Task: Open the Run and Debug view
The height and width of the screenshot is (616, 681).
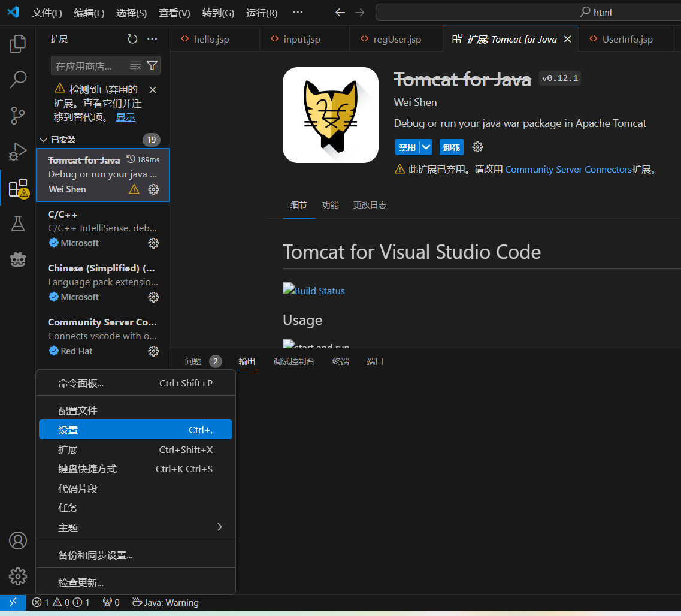Action: [x=18, y=152]
